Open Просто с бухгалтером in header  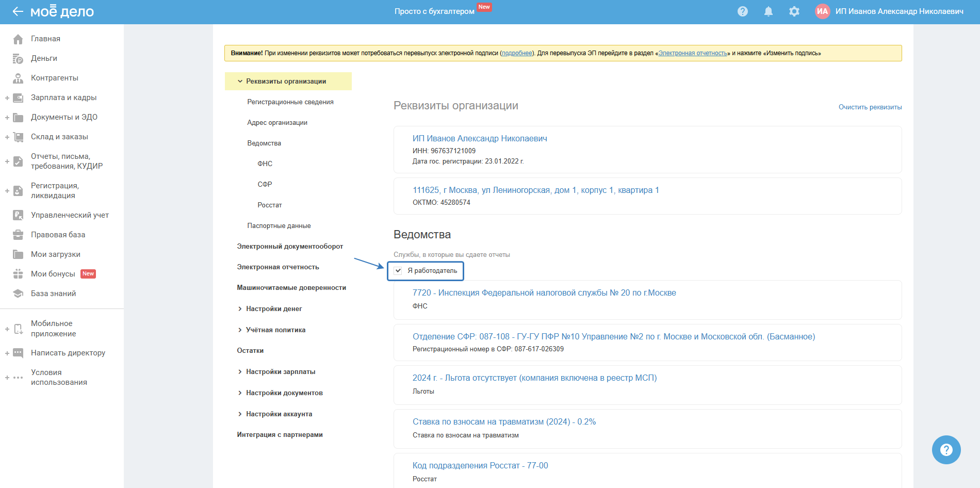(434, 11)
